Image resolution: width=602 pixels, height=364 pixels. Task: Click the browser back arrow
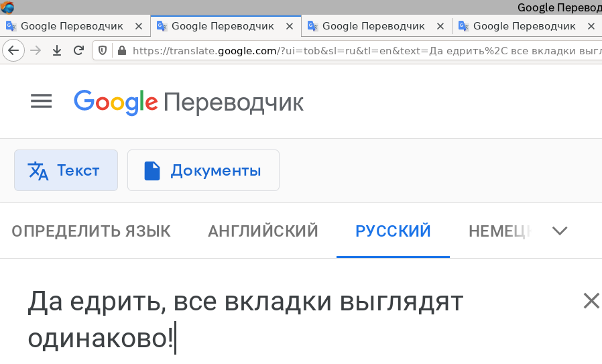(x=13, y=50)
